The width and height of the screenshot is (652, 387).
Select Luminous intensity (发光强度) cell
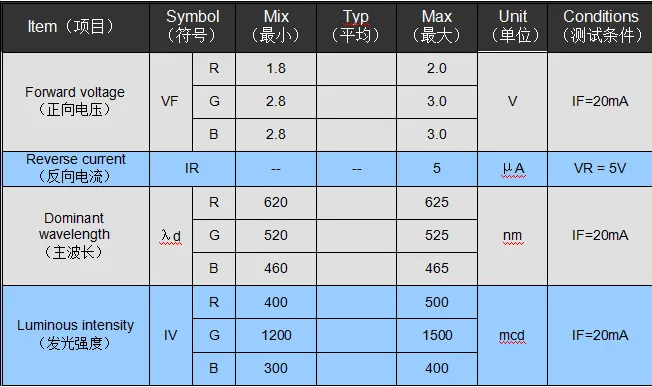[76, 335]
